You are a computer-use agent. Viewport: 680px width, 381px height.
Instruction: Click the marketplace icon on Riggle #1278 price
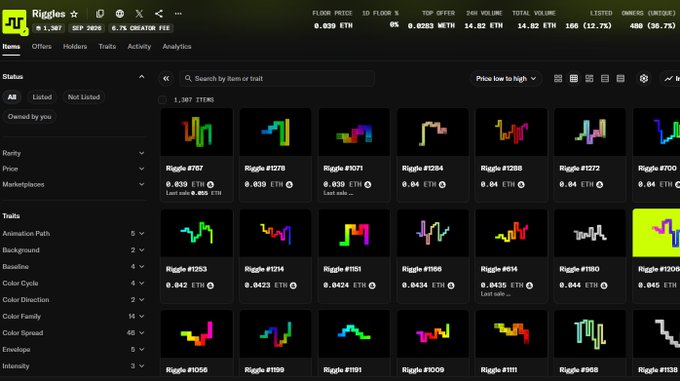tap(289, 185)
